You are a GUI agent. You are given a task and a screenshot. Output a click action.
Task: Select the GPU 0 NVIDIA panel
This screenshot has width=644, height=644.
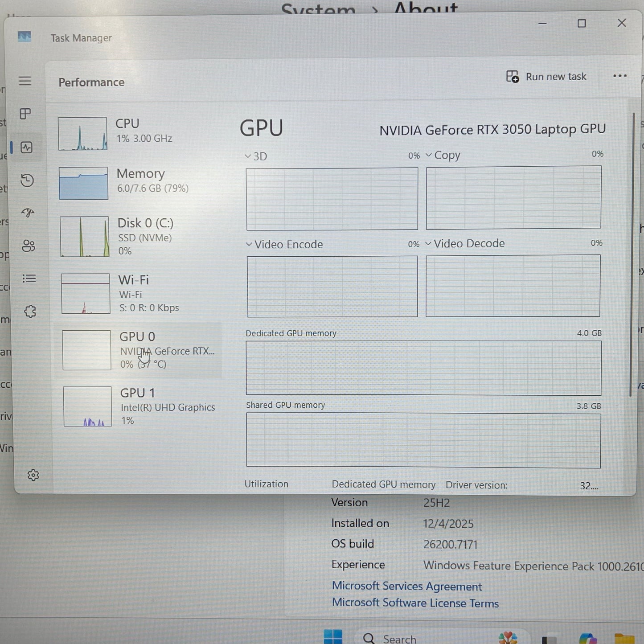pos(138,350)
